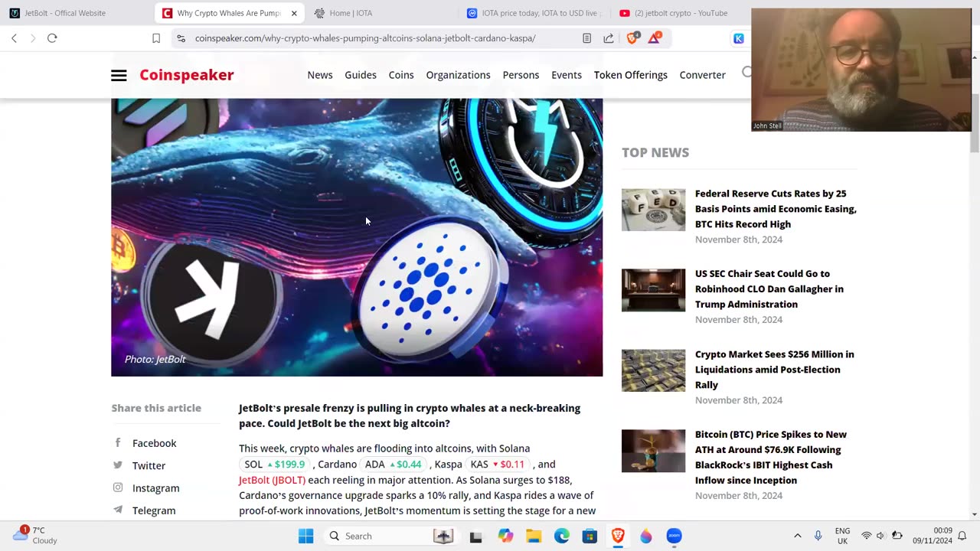
Task: Click the SEC Chair office thumbnail
Action: click(x=653, y=290)
